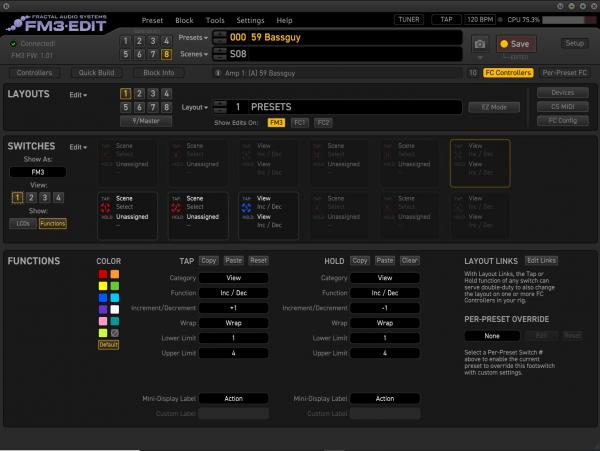Open the TAP Category View dropdown
The width and height of the screenshot is (600, 451).
click(233, 278)
